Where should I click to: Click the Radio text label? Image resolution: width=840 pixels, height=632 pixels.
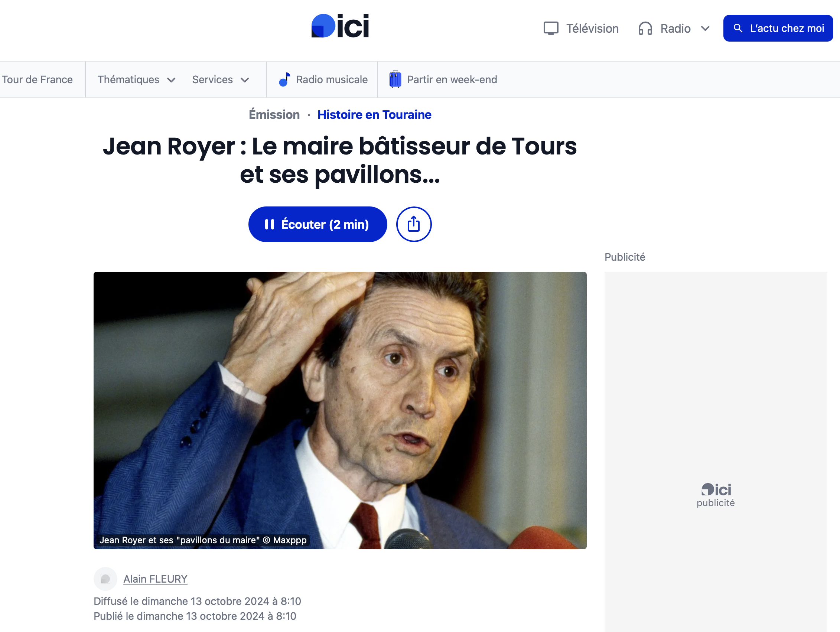tap(675, 29)
